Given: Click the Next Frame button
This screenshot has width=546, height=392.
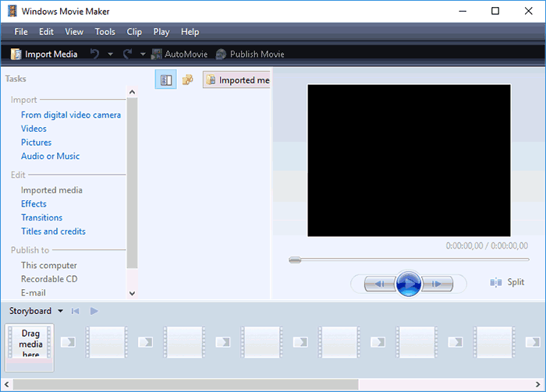Looking at the screenshot, I should coord(437,284).
